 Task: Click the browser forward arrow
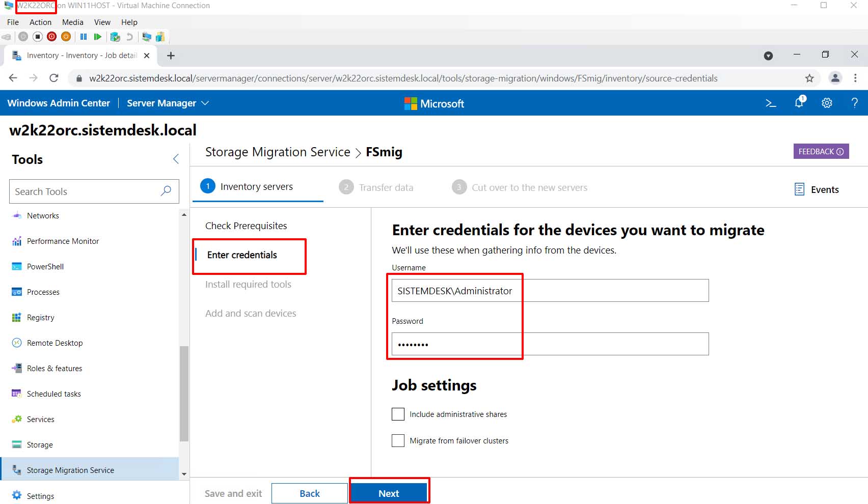(x=34, y=78)
